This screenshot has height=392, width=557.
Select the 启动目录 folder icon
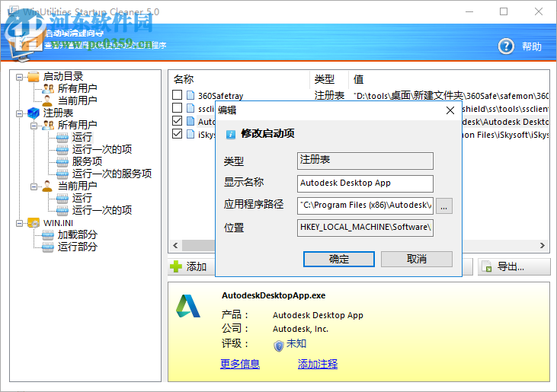point(34,76)
